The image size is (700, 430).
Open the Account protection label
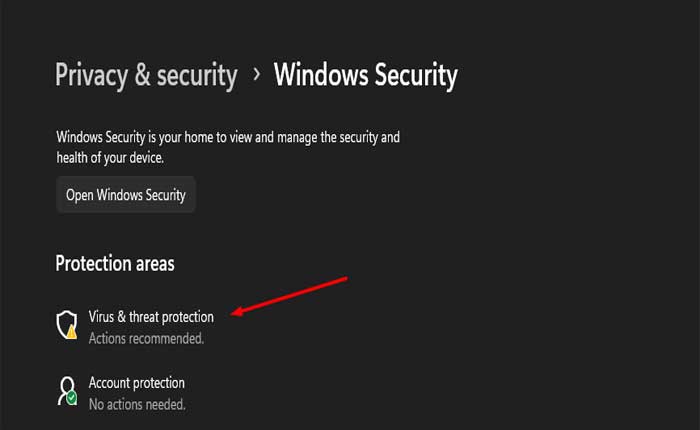tap(137, 383)
